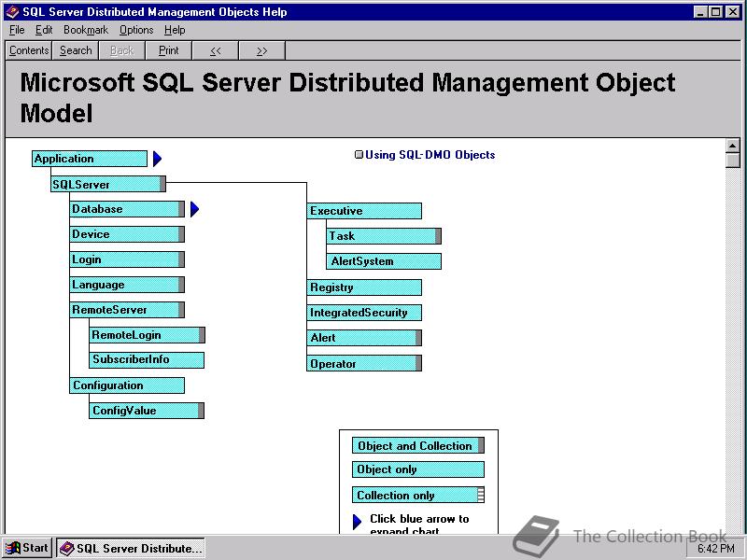The height and width of the screenshot is (560, 747).
Task: Go to next topic with >> button
Action: coord(262,50)
